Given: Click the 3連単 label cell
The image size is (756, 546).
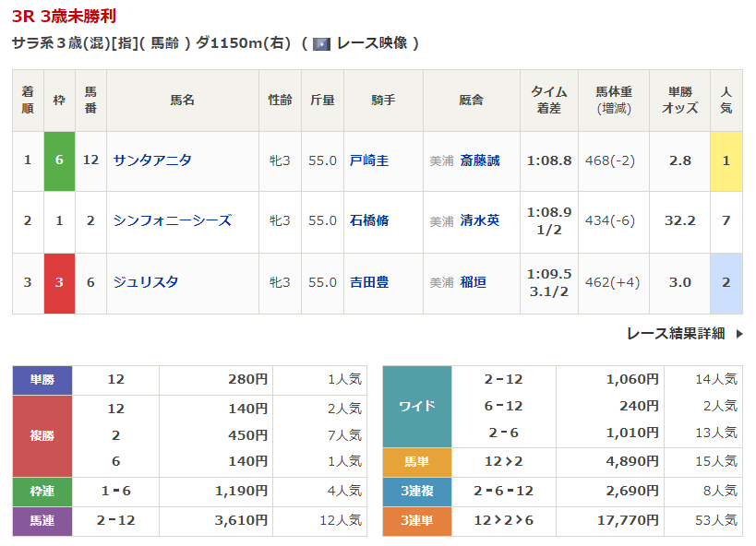Looking at the screenshot, I should [417, 521].
